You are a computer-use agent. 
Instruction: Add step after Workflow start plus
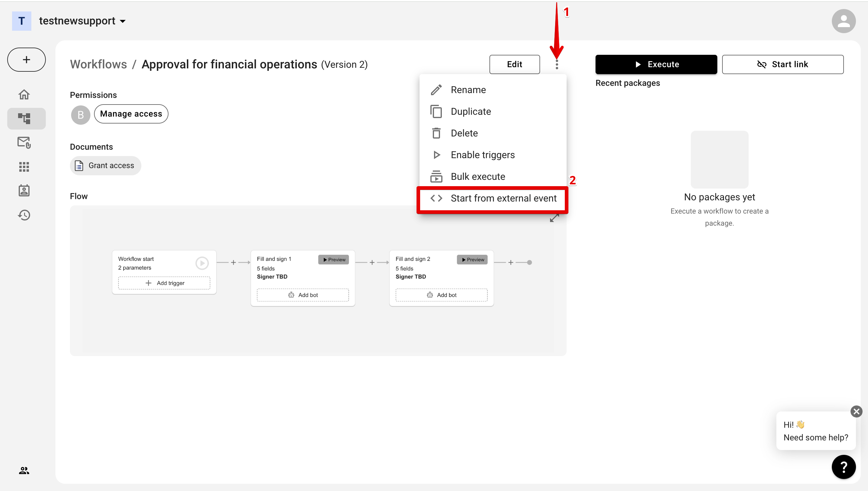coord(233,262)
